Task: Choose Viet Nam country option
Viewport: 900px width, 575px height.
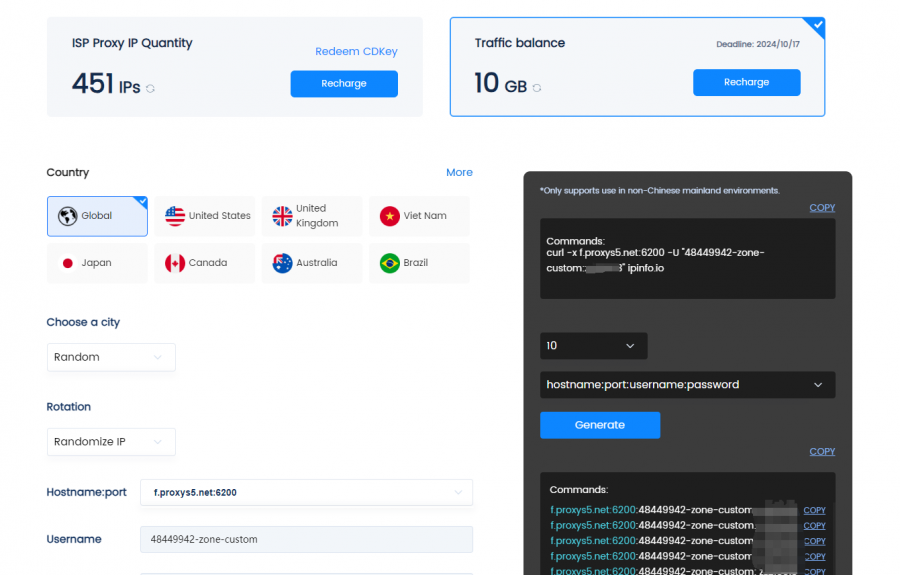Action: pyautogui.click(x=419, y=216)
